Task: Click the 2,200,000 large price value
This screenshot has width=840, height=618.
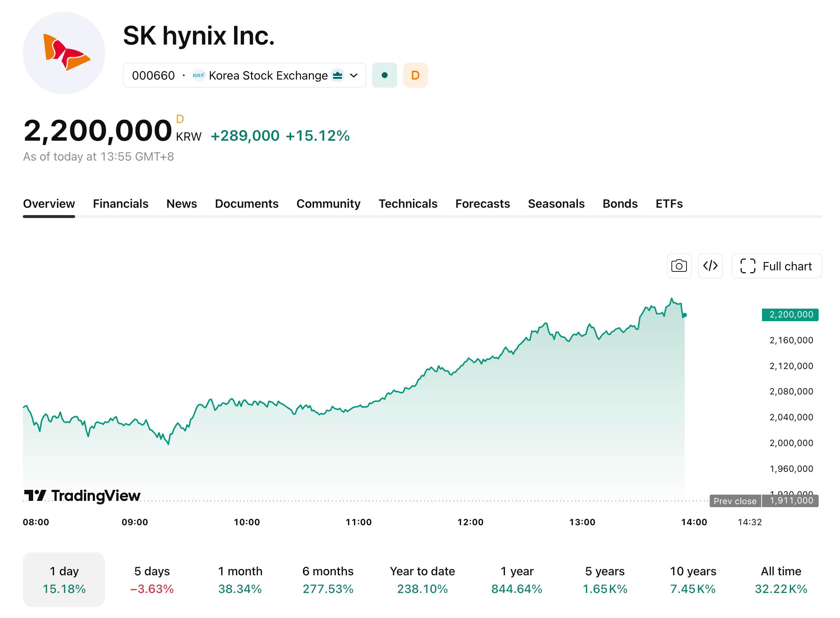Action: [x=98, y=130]
